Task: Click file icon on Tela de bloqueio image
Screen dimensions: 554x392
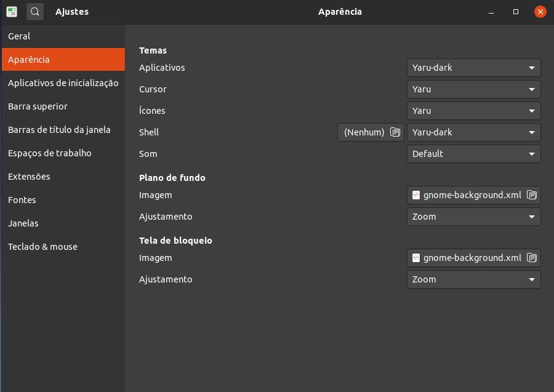Action: click(x=532, y=258)
